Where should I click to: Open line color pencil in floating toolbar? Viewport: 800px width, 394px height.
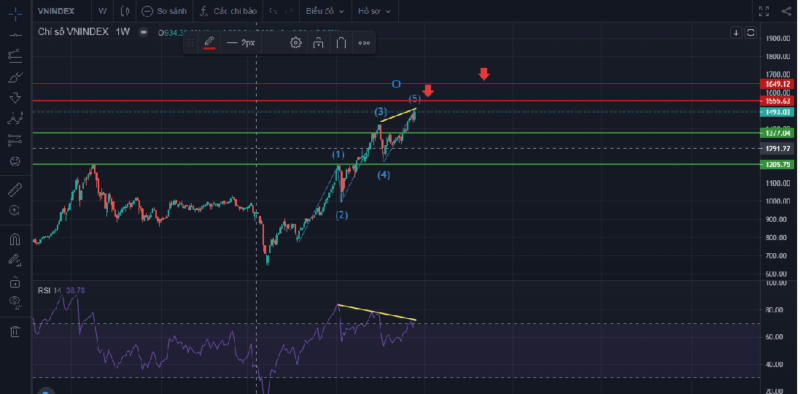point(209,43)
